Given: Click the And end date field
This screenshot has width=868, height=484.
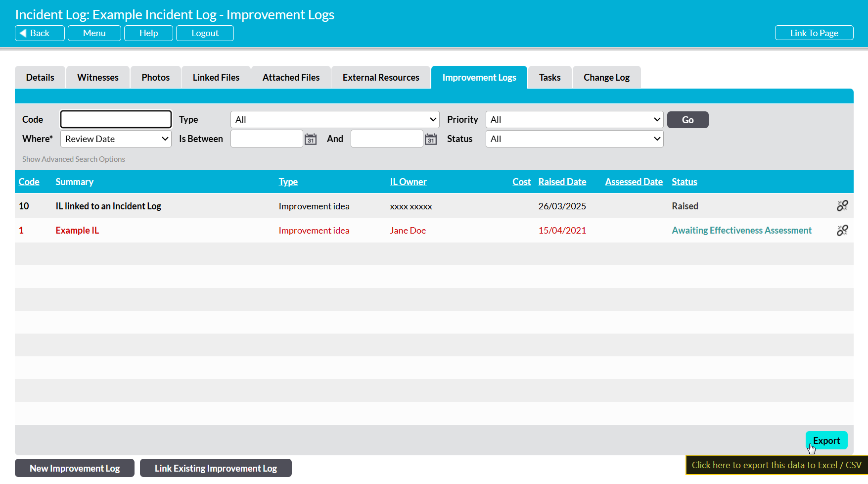Looking at the screenshot, I should (x=387, y=139).
